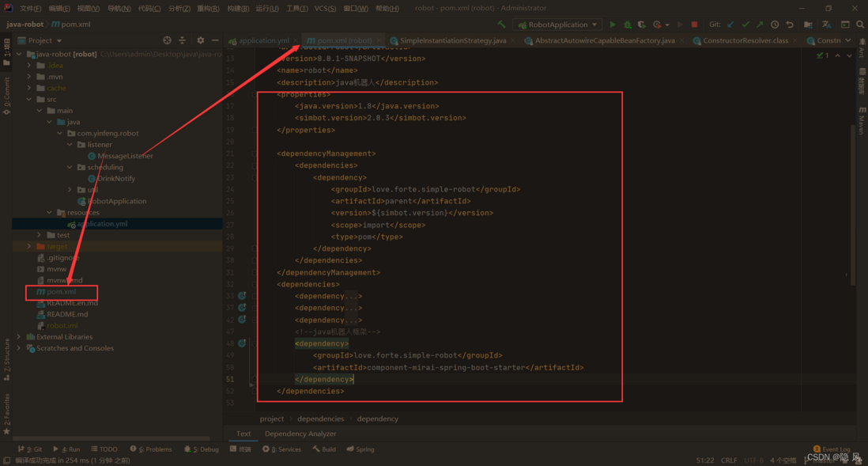Switch to SimpleInstantiationStrategy.java tab
The height and width of the screenshot is (466, 868).
point(453,40)
